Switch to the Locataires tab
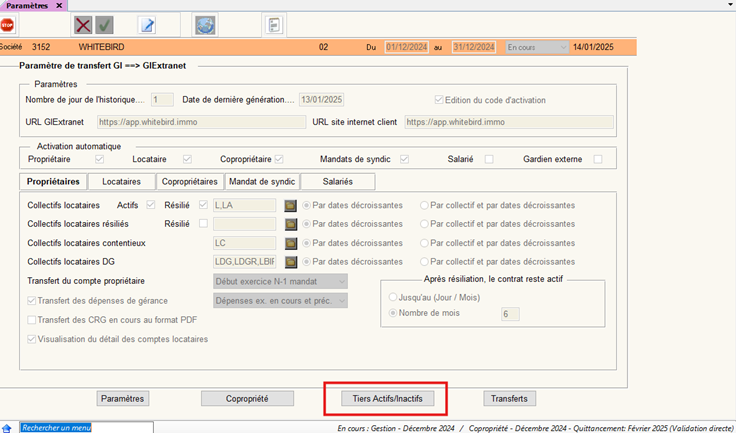The width and height of the screenshot is (736, 433). tap(121, 182)
